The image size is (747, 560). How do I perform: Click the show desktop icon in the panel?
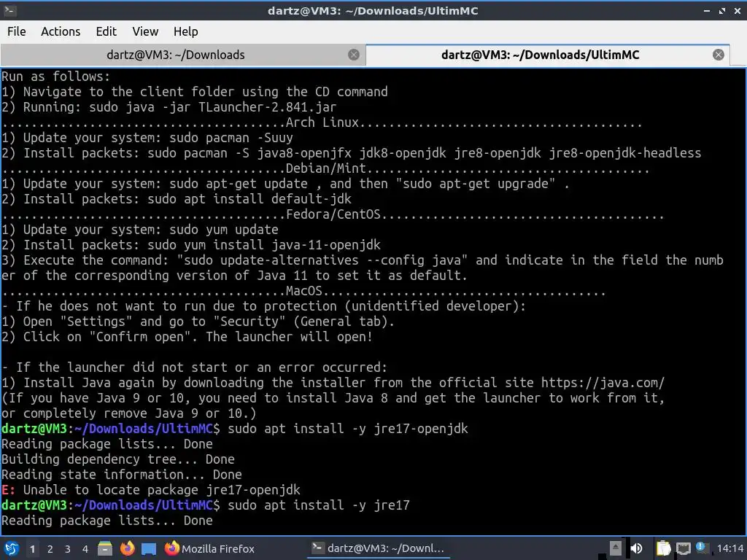[x=149, y=548]
